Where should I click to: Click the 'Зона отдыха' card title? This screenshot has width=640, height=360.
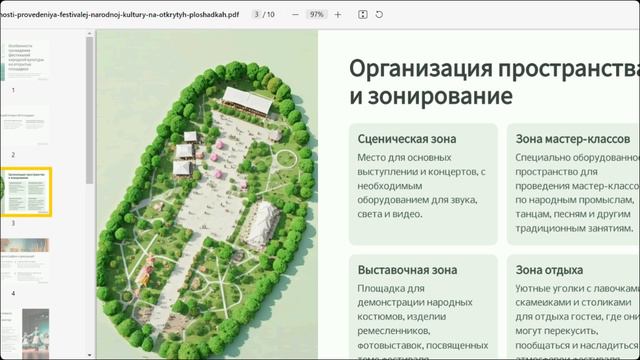pyautogui.click(x=549, y=270)
